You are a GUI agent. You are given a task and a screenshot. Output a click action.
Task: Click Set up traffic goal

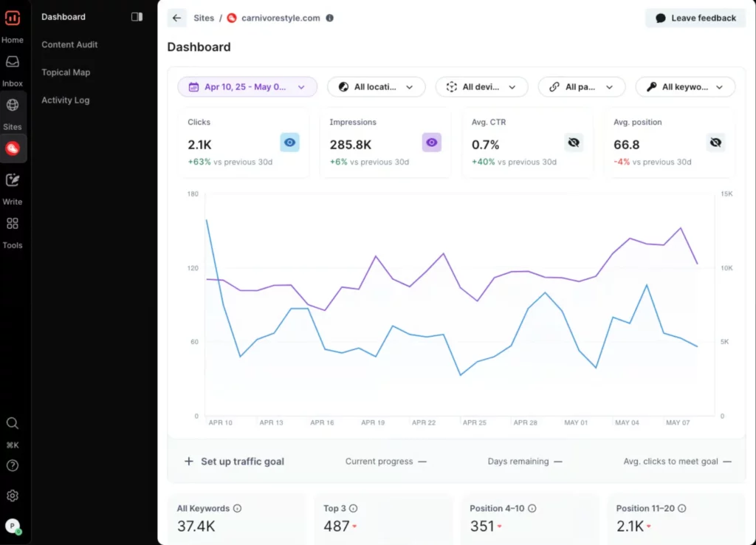tap(242, 462)
